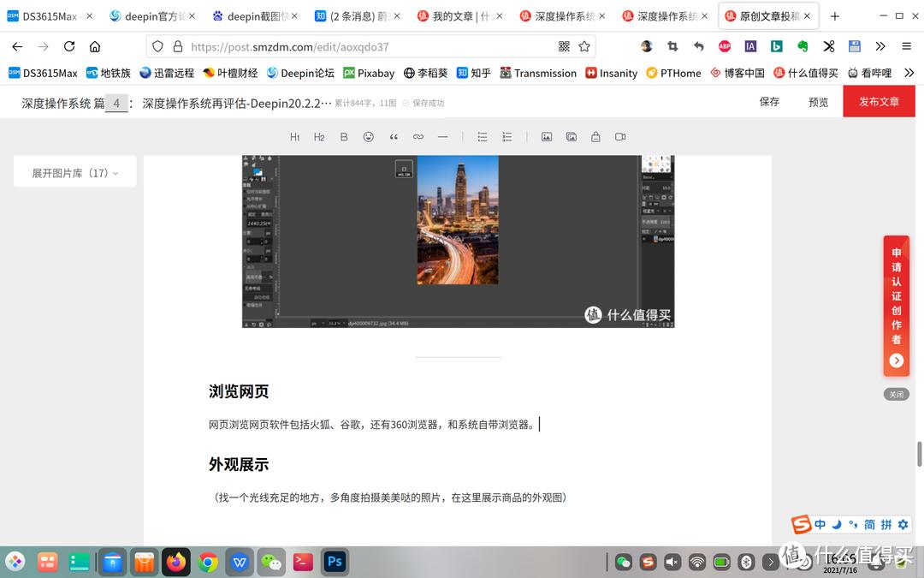Select the H1 heading icon

pyautogui.click(x=294, y=136)
